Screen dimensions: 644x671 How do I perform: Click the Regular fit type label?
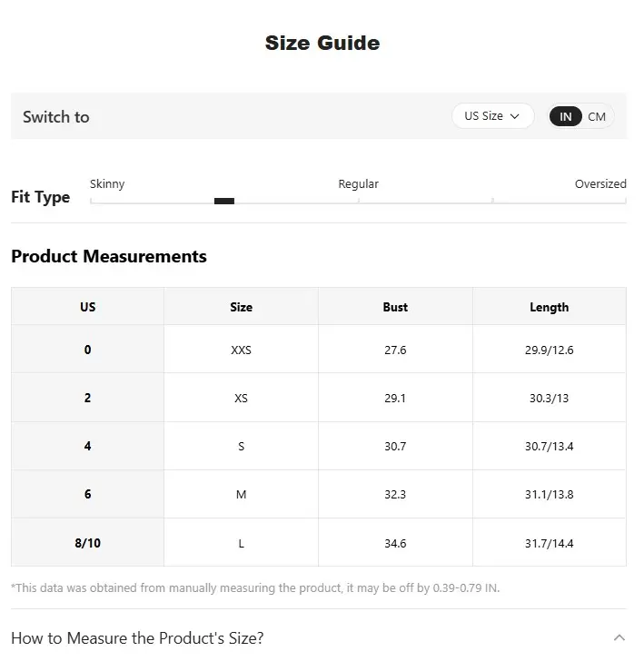pos(358,183)
